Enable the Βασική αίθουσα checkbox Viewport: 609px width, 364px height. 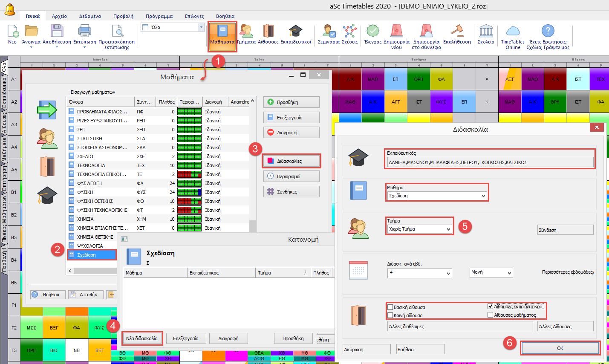click(390, 307)
